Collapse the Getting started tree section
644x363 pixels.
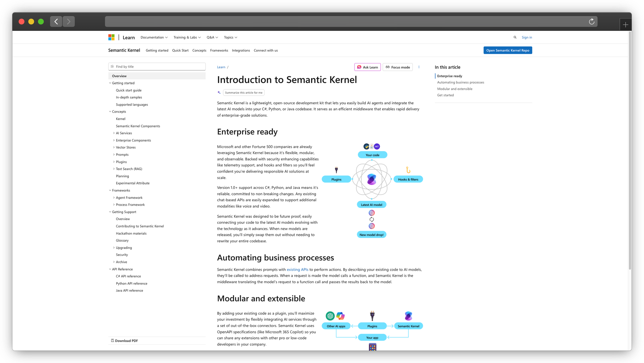[110, 83]
